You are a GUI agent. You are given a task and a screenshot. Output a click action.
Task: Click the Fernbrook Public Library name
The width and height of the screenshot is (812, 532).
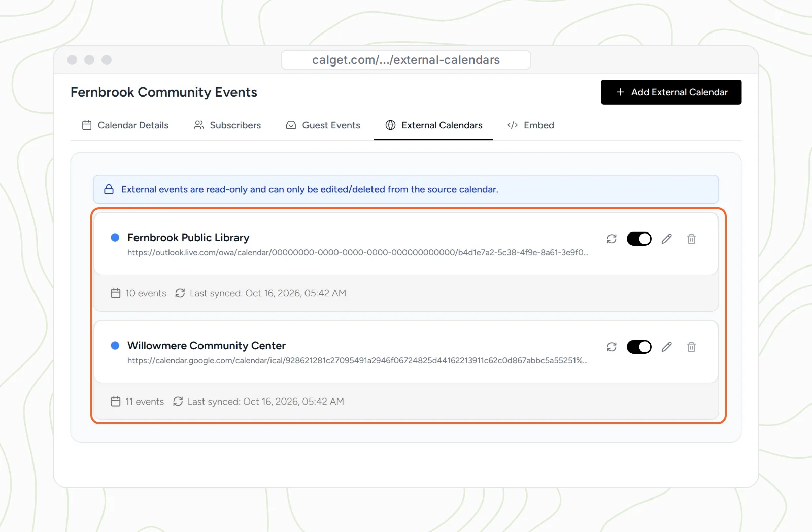[188, 238]
